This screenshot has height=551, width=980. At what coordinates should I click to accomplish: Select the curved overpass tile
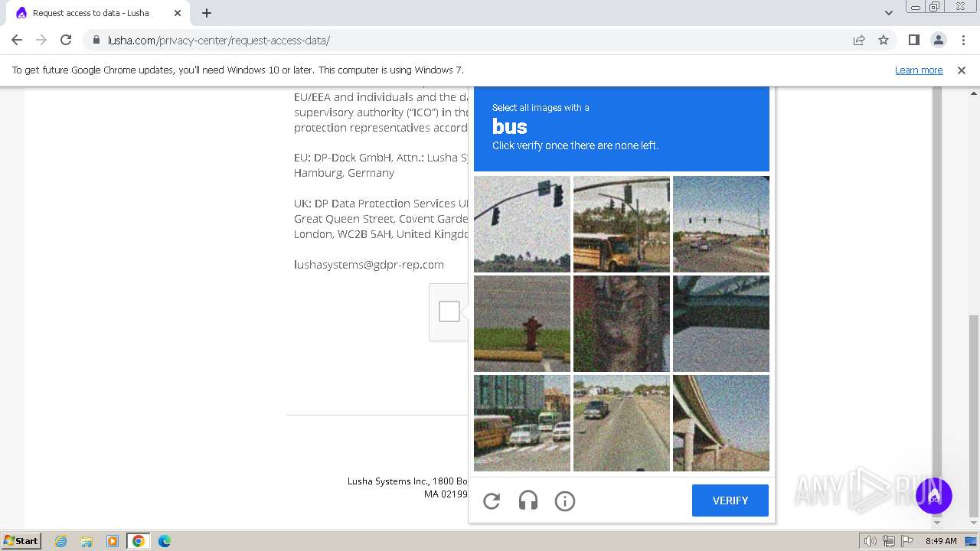pos(721,423)
